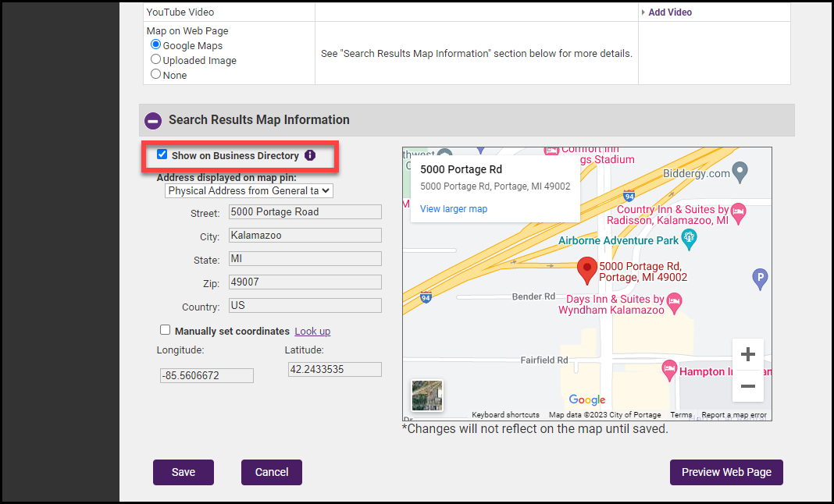Screen dimensions: 834x504
Task: Select None for Map on Web Page
Action: pos(156,74)
